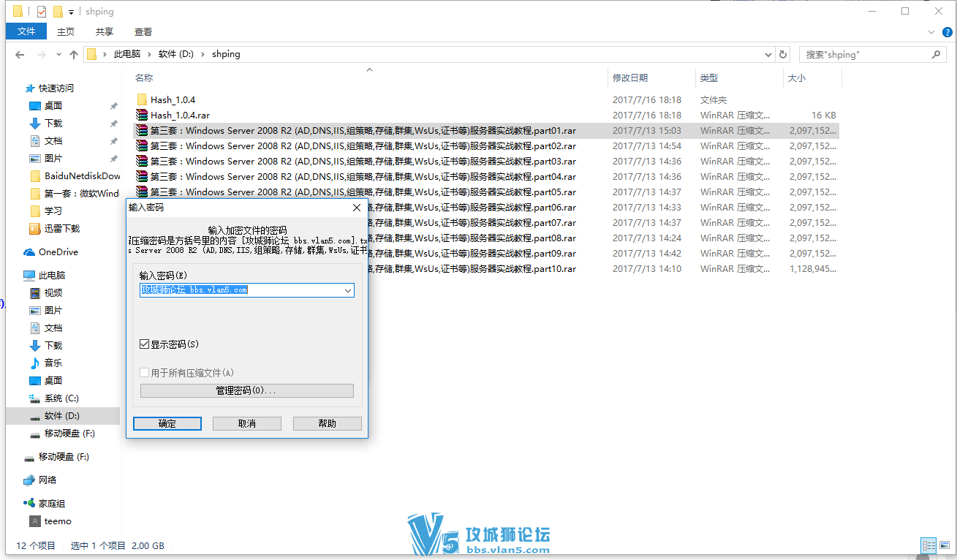Sort by 名称 column header
Viewport: 957px width, 560px height.
tap(144, 77)
